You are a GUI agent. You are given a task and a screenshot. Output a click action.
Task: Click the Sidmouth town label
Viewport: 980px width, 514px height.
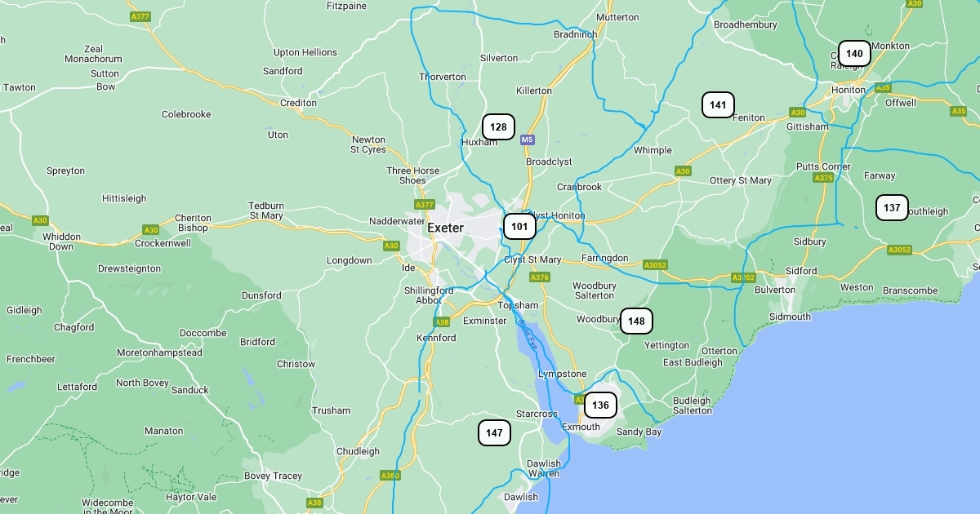click(791, 317)
